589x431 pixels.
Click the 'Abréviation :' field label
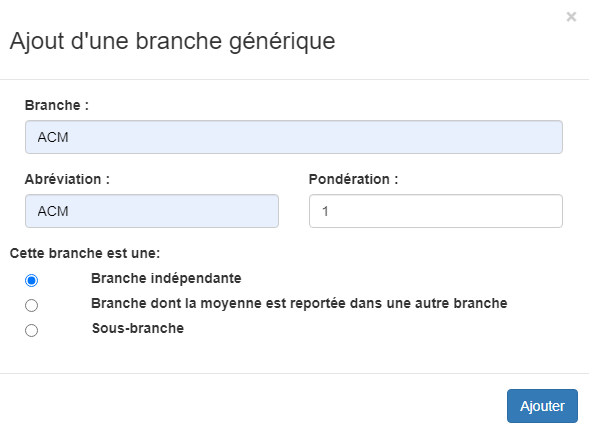click(67, 179)
